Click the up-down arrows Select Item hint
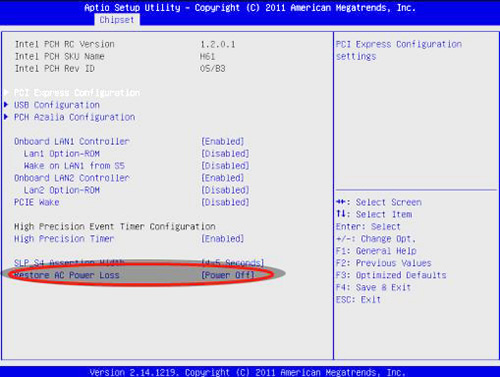 point(374,214)
